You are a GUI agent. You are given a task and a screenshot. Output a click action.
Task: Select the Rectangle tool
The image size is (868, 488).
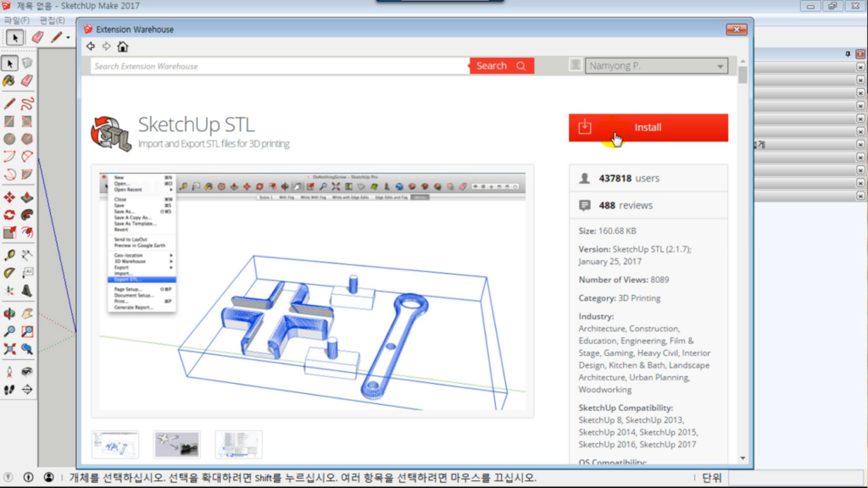point(9,121)
